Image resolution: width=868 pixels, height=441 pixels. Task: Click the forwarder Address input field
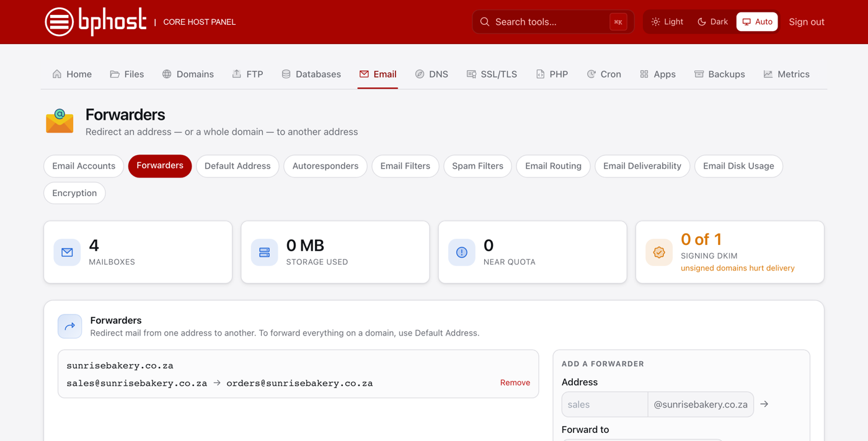pos(604,404)
